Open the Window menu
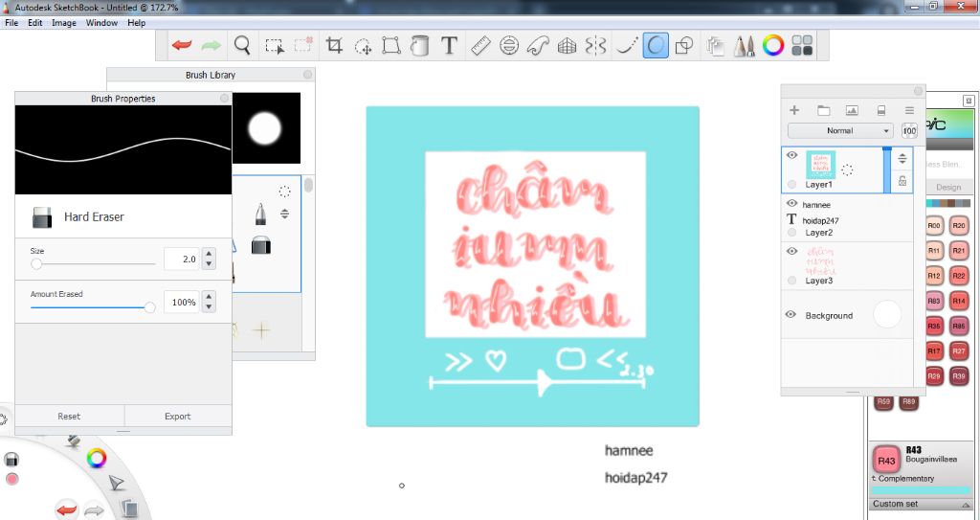980x520 pixels. pos(101,23)
